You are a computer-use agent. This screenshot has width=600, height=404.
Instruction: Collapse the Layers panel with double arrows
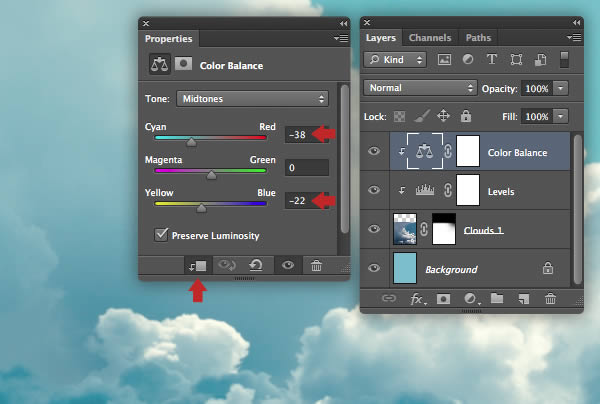pyautogui.click(x=576, y=23)
